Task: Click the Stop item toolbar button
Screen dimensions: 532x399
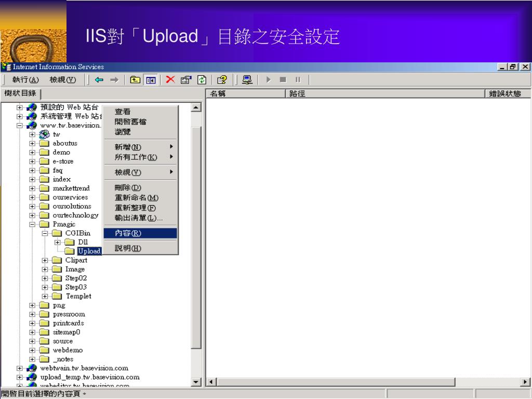Action: (x=283, y=79)
